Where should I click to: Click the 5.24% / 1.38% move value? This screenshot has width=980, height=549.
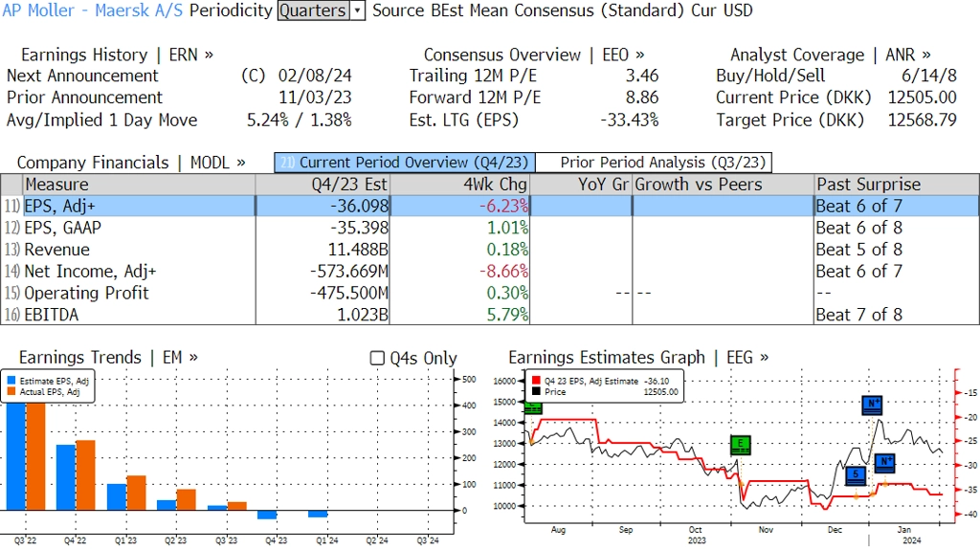click(300, 120)
